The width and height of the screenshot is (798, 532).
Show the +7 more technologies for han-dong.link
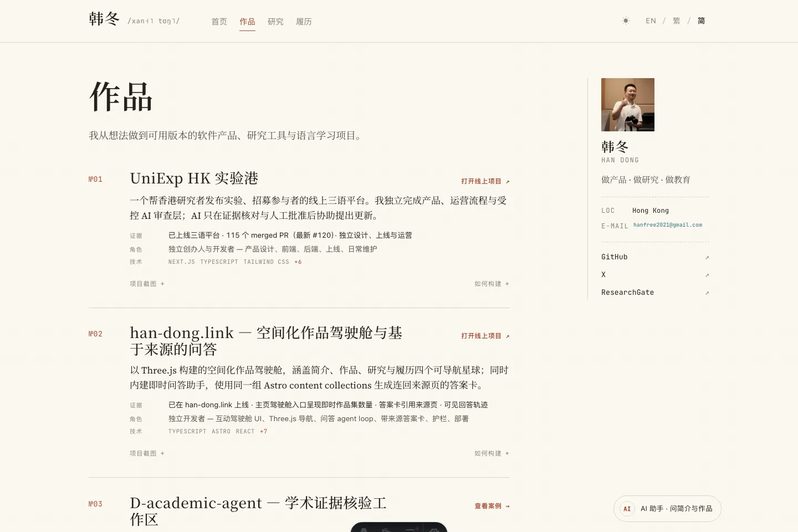point(263,431)
